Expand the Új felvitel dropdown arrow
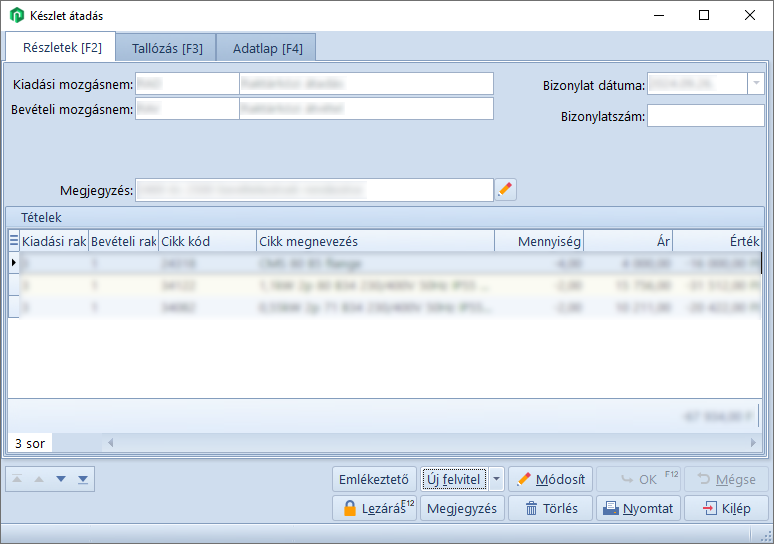Image resolution: width=774 pixels, height=544 pixels. (x=497, y=479)
